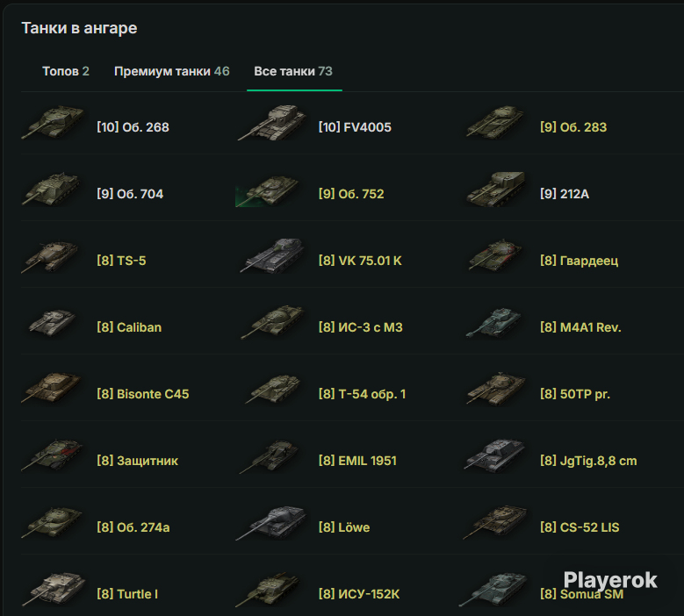Select the text "[8] 50TP pr."

tap(575, 394)
